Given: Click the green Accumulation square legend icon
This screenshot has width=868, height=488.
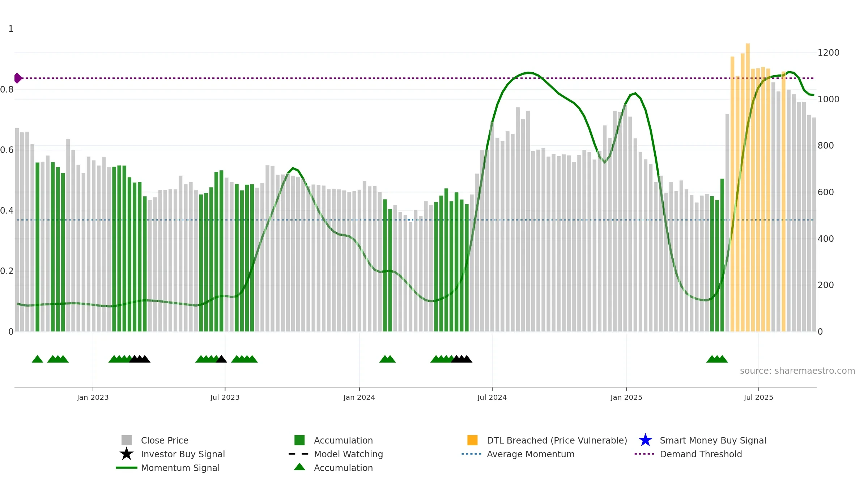Looking at the screenshot, I should (299, 440).
